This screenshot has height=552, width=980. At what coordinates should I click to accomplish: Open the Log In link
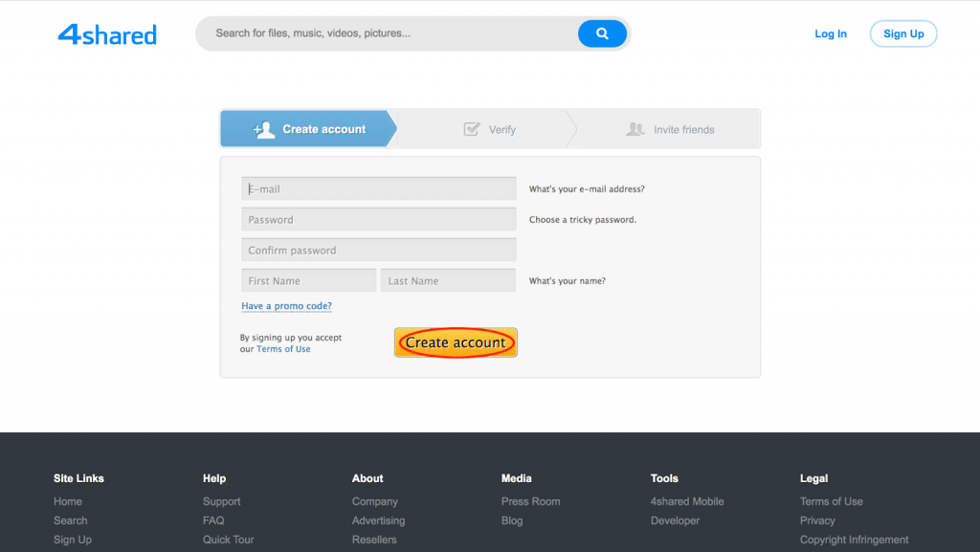[x=831, y=33]
